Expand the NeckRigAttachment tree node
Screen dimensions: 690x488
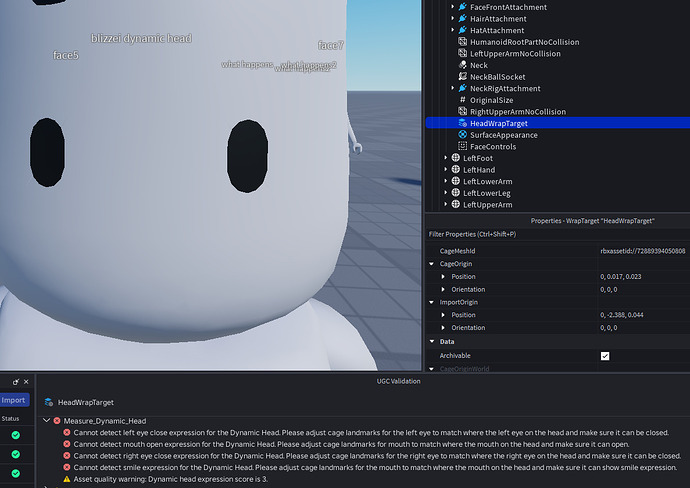[x=452, y=88]
